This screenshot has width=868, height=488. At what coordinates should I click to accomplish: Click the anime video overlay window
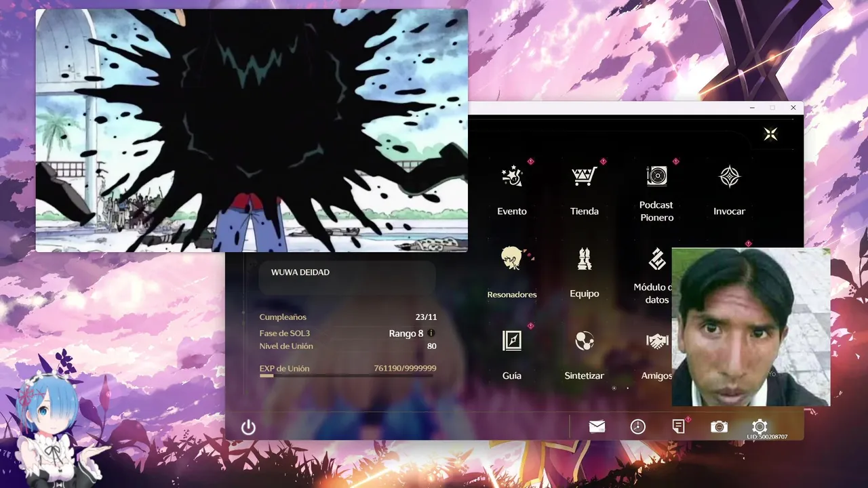(252, 130)
